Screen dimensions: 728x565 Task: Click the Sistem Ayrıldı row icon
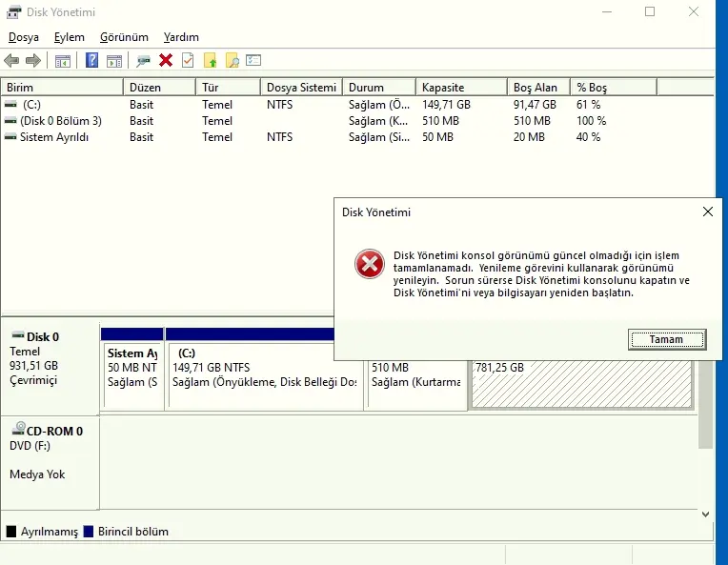pos(10,137)
